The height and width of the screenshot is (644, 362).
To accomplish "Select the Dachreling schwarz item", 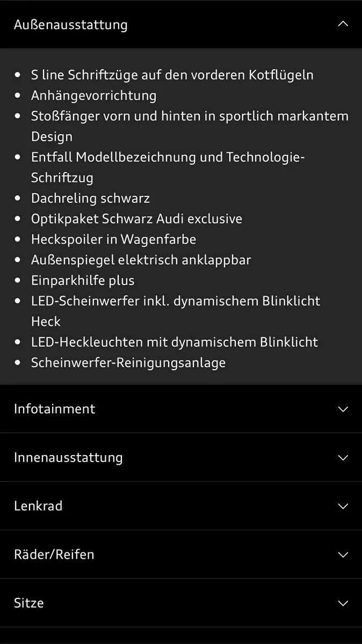I will click(x=90, y=199).
